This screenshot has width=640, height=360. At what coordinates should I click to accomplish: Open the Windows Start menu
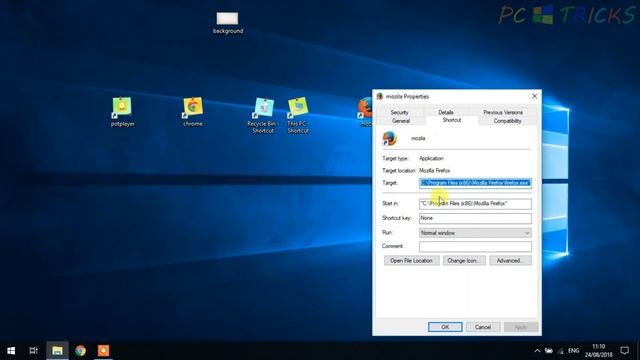(11, 351)
